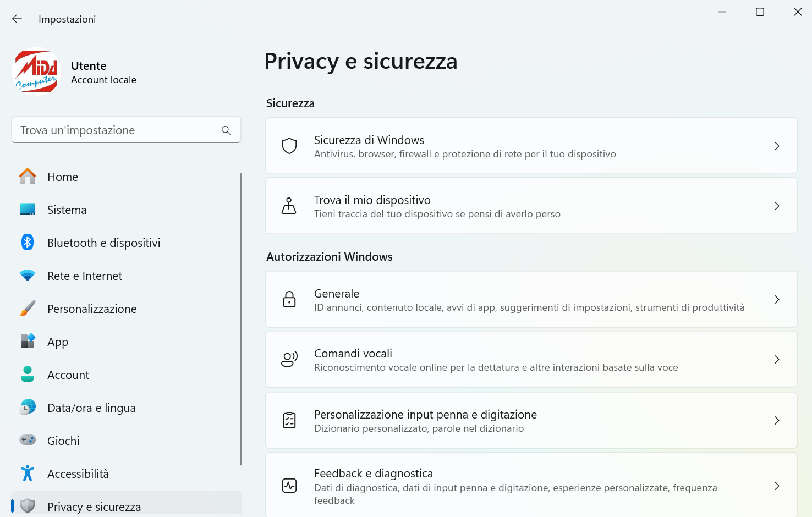Click the Account locale label
Viewport: 812px width, 517px height.
tap(103, 80)
